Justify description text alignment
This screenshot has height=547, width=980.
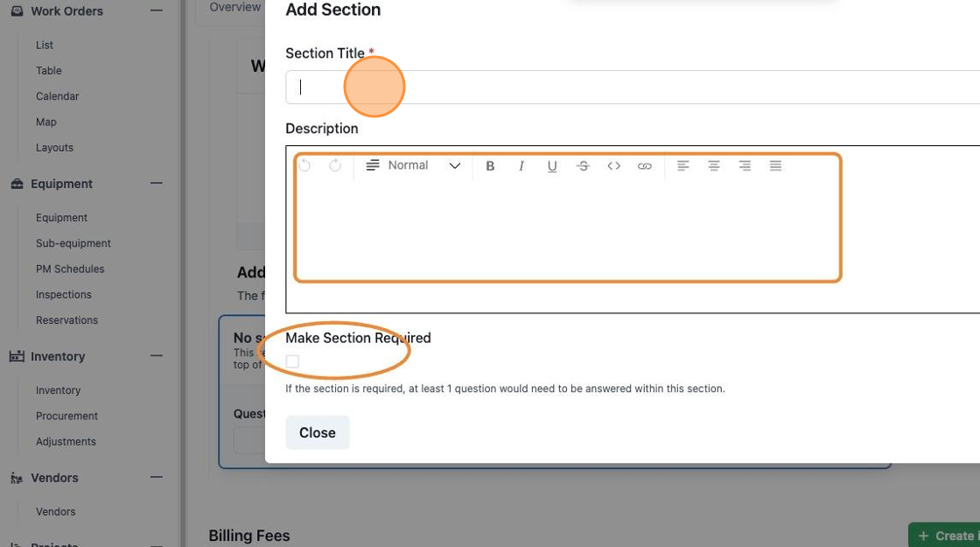(775, 165)
